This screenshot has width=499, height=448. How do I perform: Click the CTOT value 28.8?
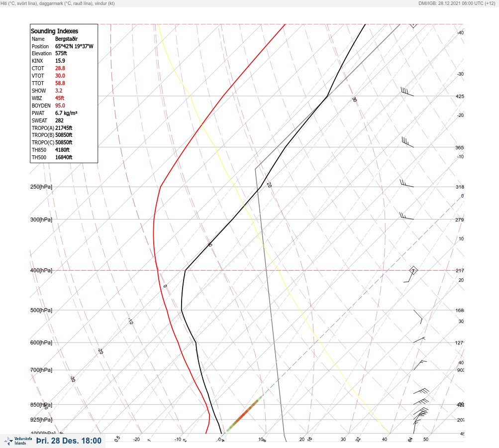60,68
